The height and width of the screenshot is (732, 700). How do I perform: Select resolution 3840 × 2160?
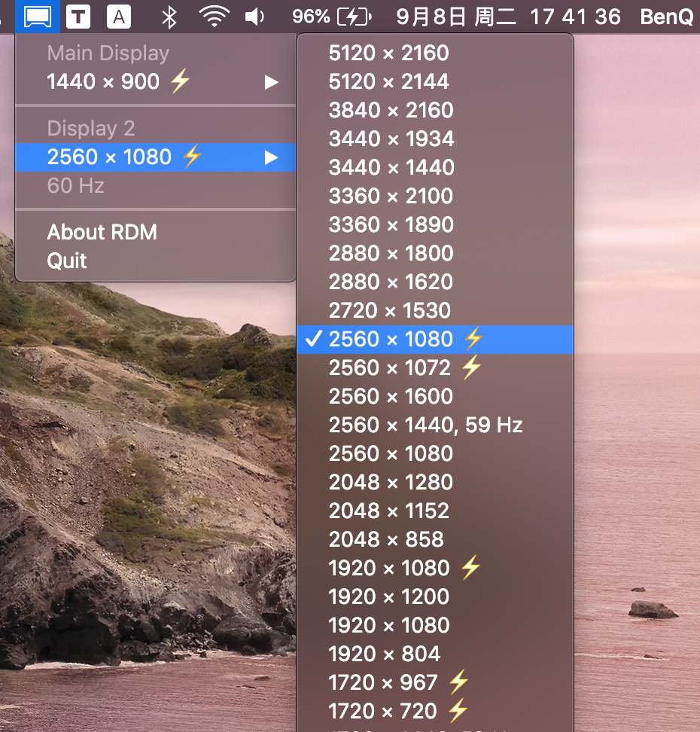click(x=435, y=110)
